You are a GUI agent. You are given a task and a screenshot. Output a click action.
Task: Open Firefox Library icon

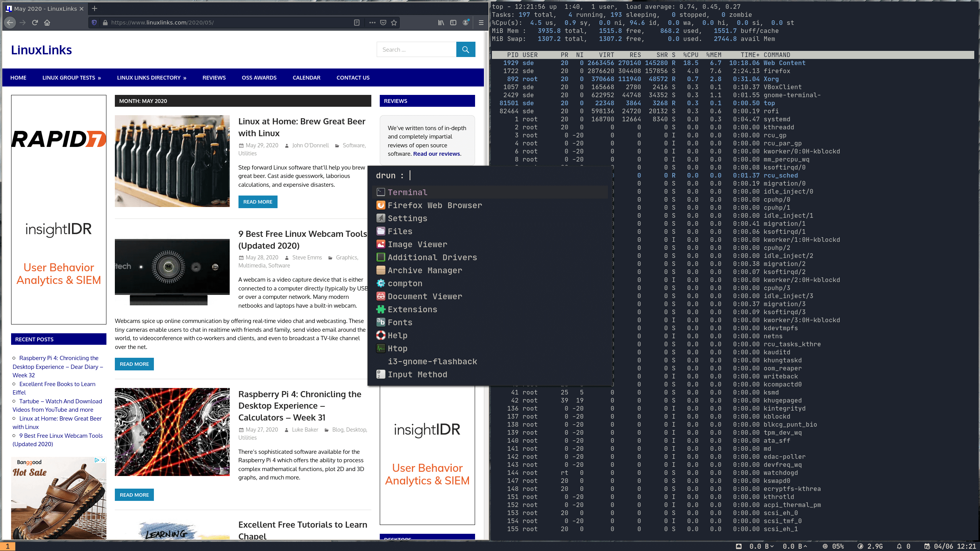tap(441, 23)
